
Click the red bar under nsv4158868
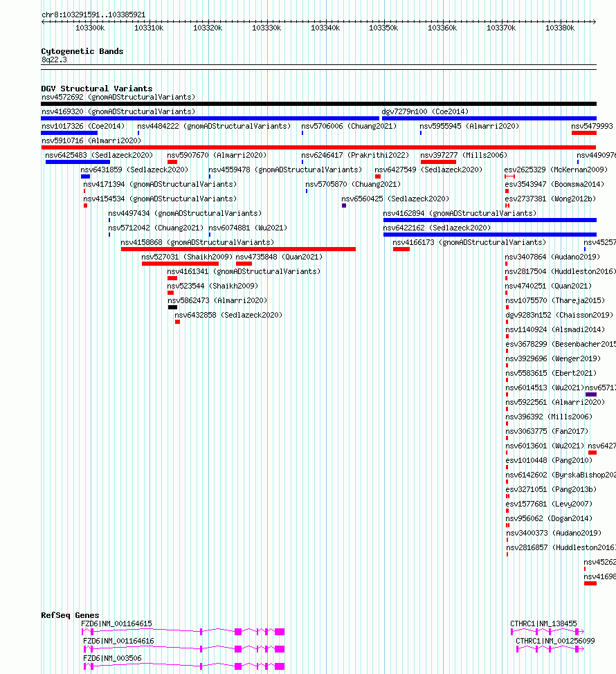point(238,249)
